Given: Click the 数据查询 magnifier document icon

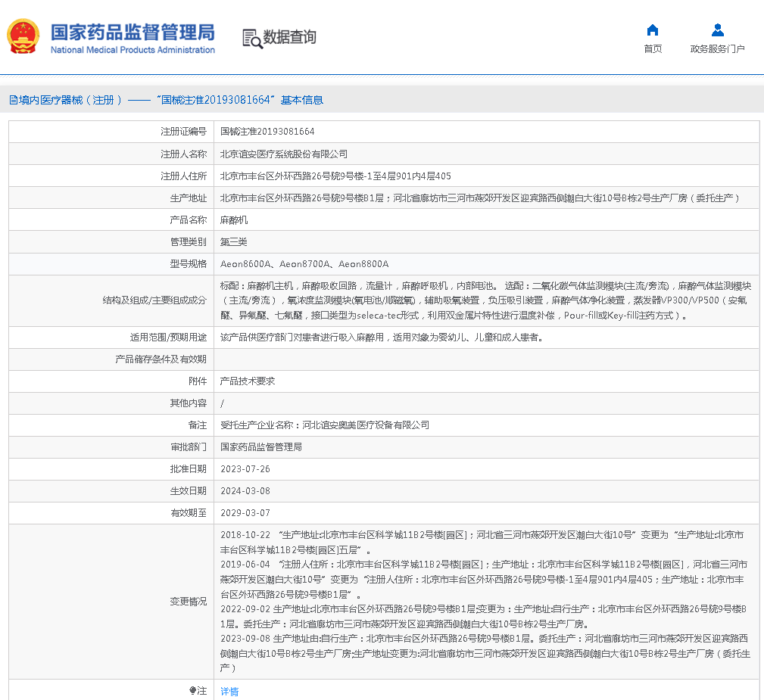Looking at the screenshot, I should (252, 38).
